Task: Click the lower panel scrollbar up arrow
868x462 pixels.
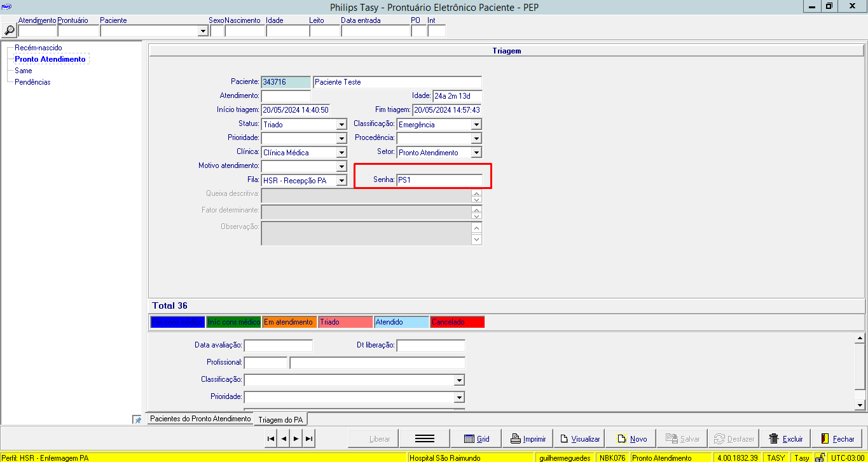Action: pos(860,338)
